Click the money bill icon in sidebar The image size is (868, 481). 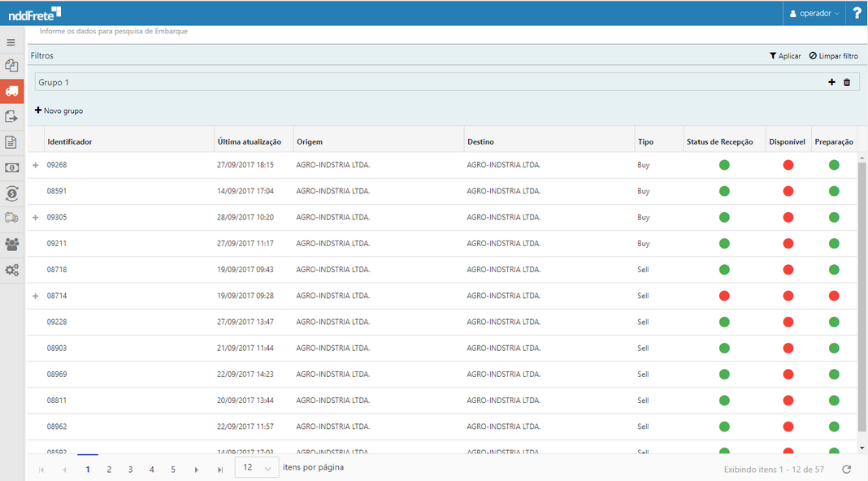[11, 167]
